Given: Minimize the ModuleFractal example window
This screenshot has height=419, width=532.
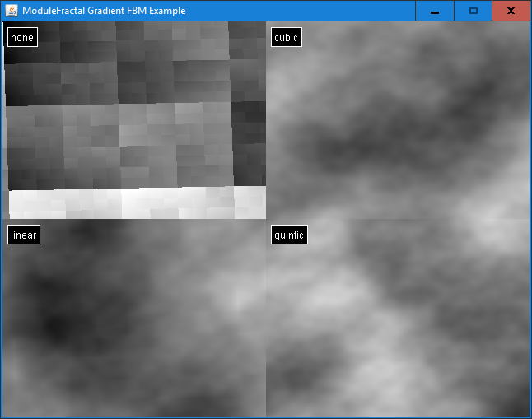Looking at the screenshot, I should pyautogui.click(x=434, y=11).
